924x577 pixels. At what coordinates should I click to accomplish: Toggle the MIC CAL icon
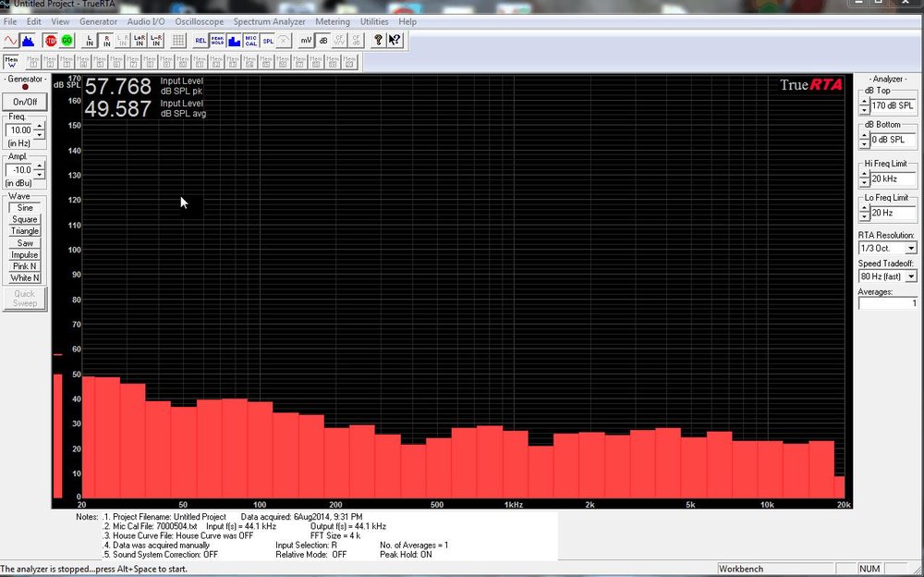pyautogui.click(x=251, y=41)
